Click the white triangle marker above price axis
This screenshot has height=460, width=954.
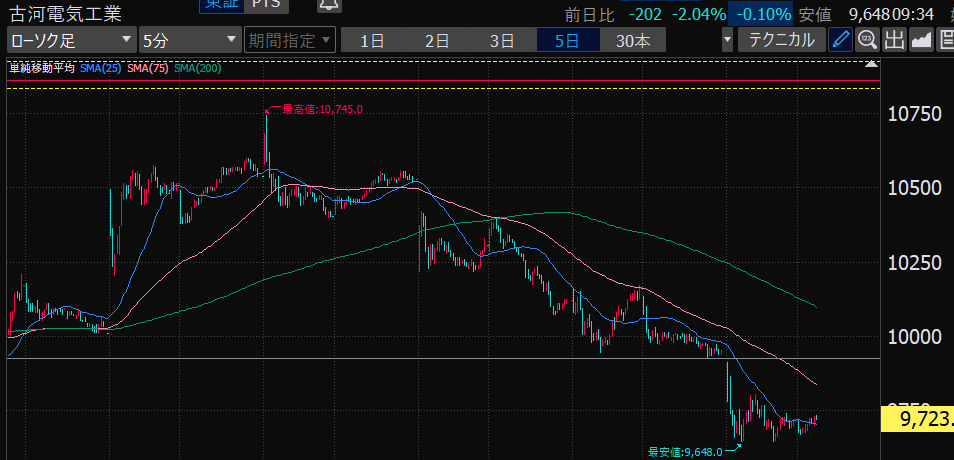click(x=873, y=64)
